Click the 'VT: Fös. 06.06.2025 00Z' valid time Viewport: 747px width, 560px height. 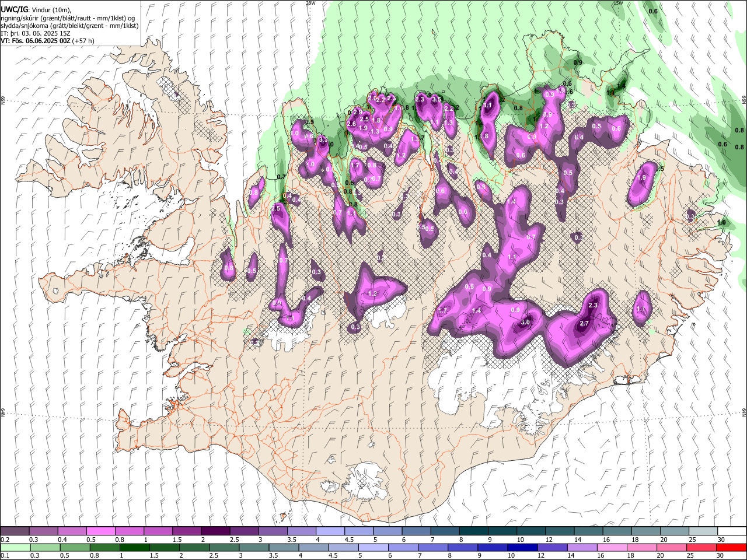tap(36, 41)
